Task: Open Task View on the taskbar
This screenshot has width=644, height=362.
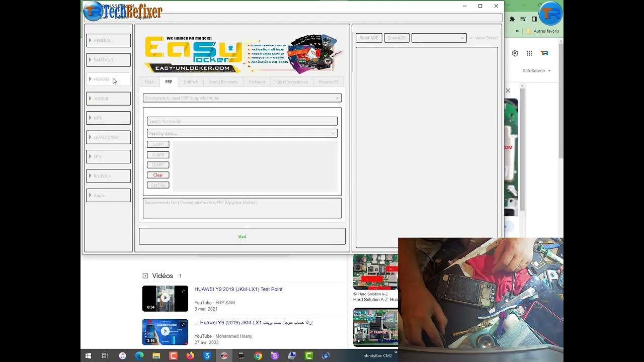Action: [105, 356]
